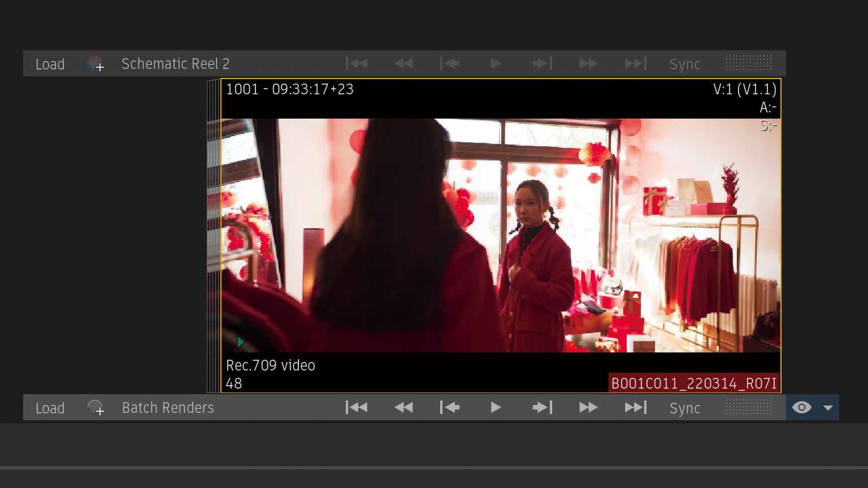Rewind playback on Schematic Reel 2 bar
868x488 pixels.
click(x=403, y=63)
